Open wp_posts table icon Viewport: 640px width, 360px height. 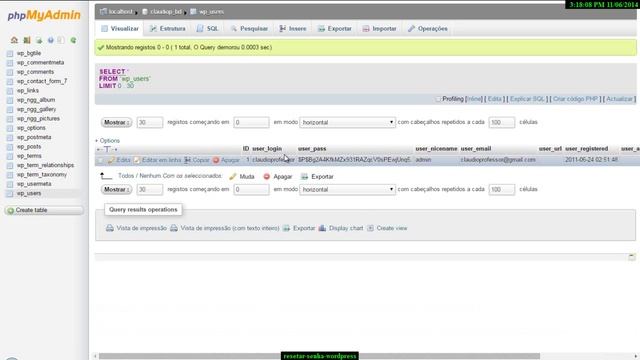point(10,147)
